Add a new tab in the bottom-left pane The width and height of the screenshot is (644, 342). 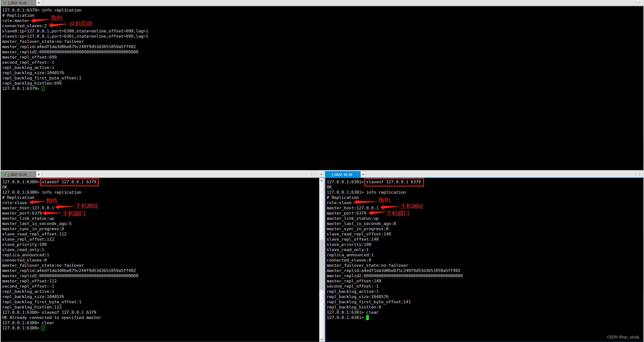click(39, 174)
